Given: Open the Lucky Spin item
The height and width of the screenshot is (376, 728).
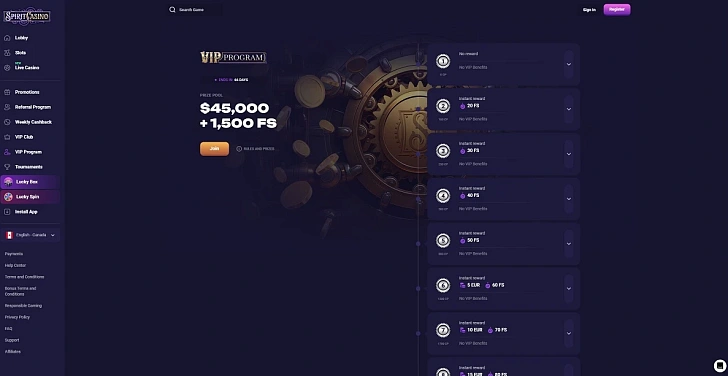Looking at the screenshot, I should pos(30,197).
